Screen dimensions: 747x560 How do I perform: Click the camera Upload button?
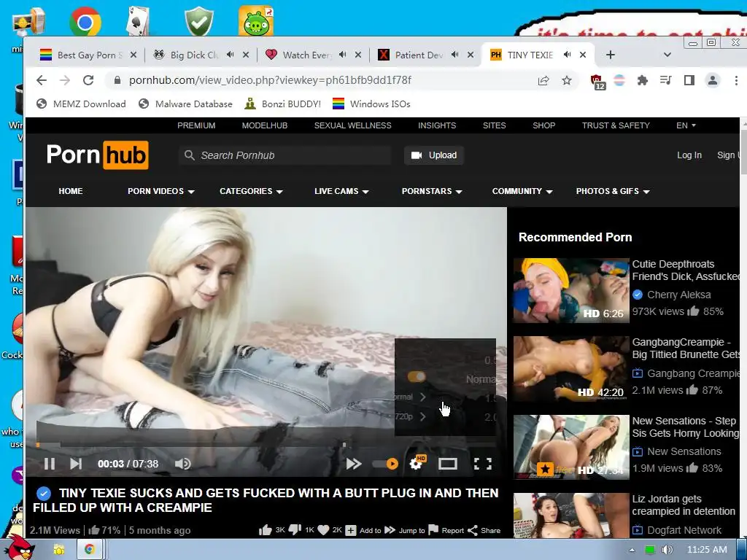[x=434, y=155]
